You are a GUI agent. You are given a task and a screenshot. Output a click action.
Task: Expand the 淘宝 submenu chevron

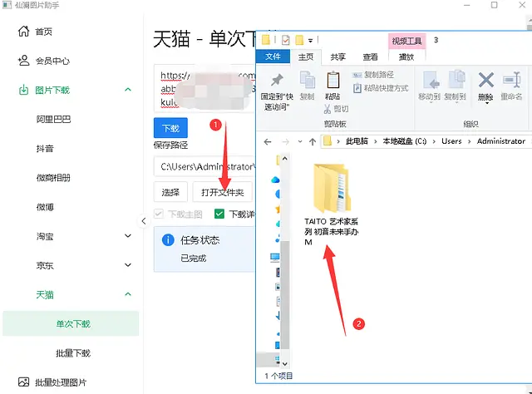coord(128,236)
